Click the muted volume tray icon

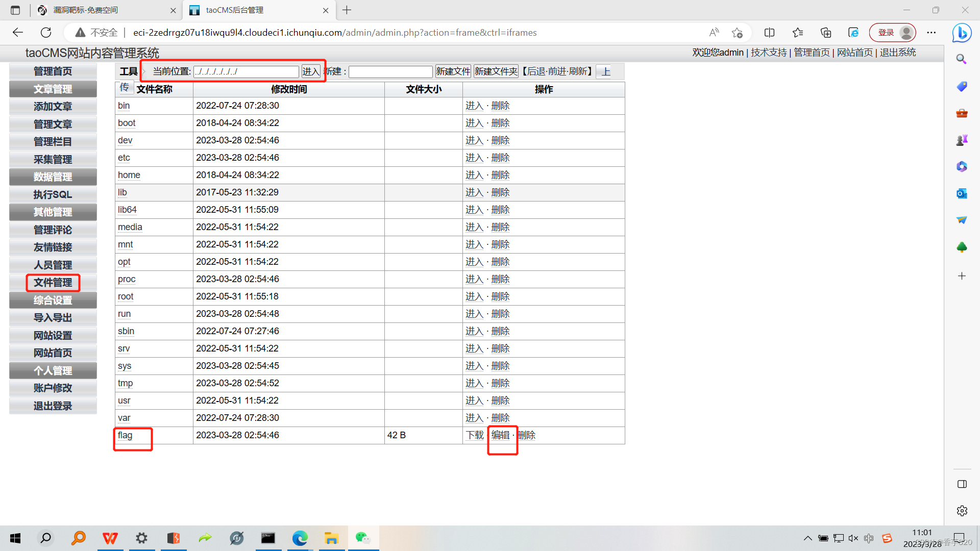click(x=853, y=538)
